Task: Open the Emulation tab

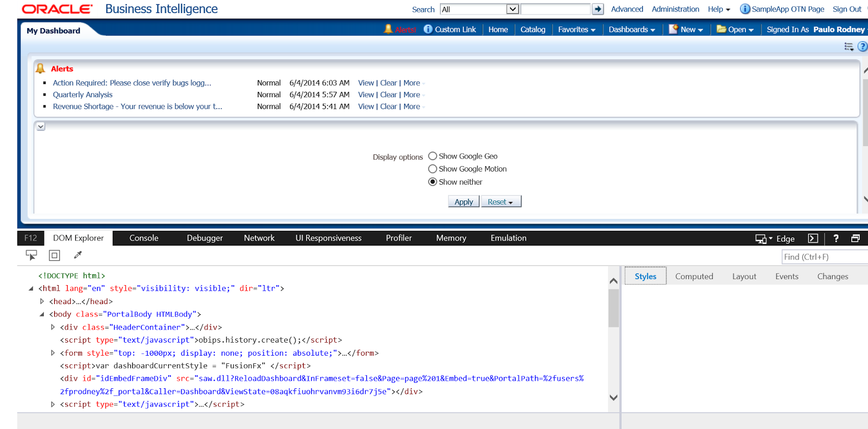Action: click(508, 238)
